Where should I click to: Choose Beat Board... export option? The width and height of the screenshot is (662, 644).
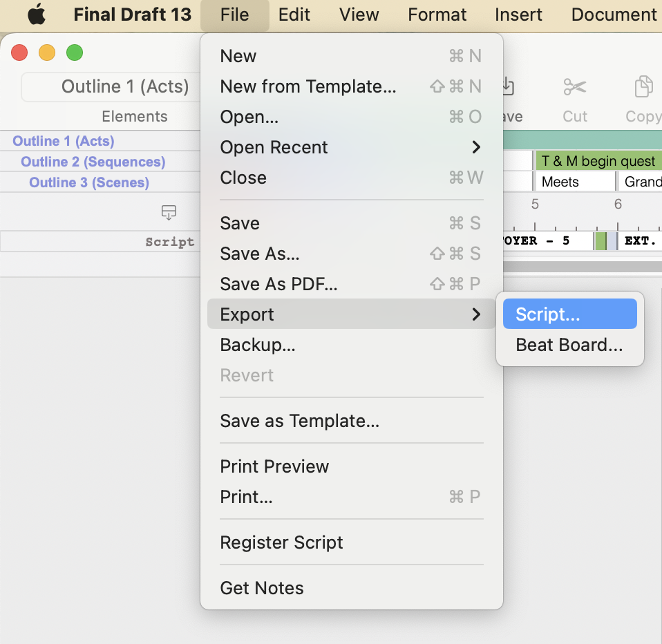click(x=569, y=345)
